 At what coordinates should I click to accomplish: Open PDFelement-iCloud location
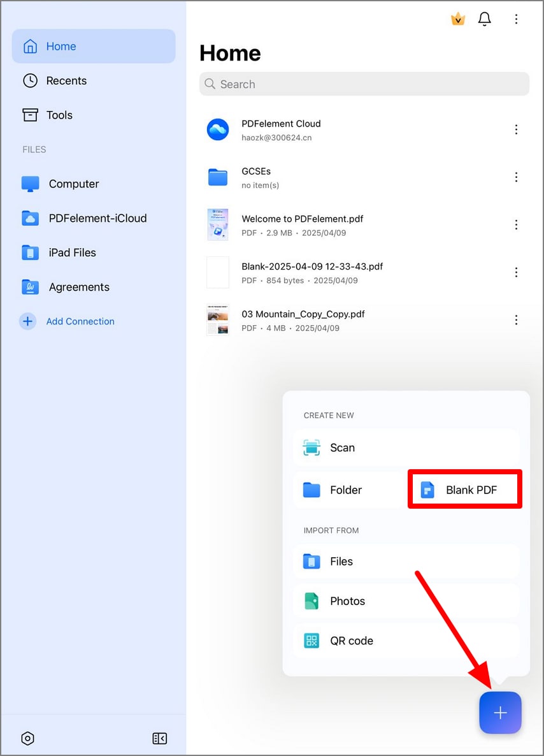(94, 218)
